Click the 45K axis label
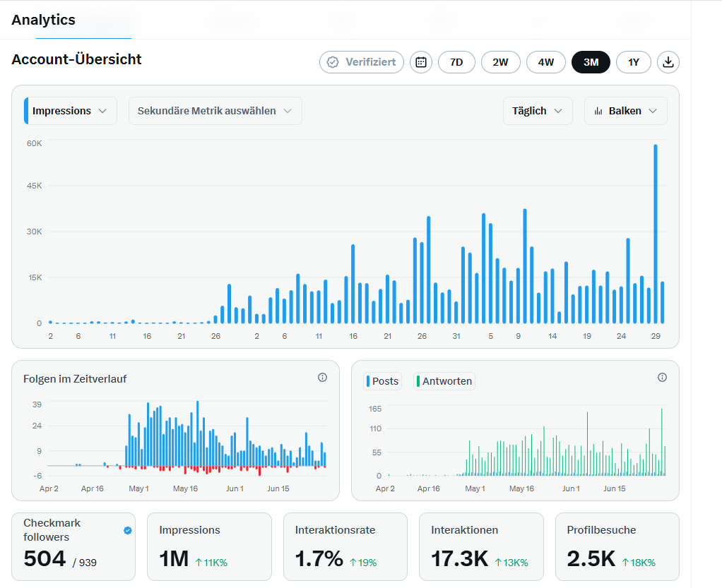 34,186
